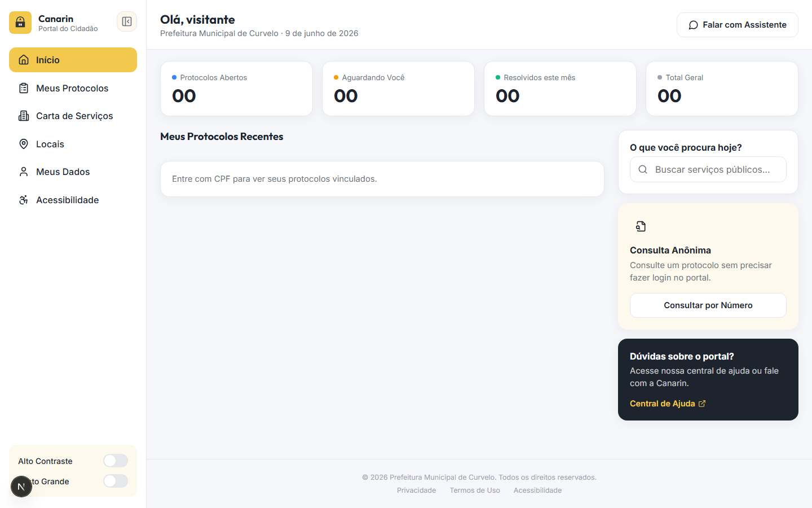Click the 'Dúvidas sobre o portal?' heading

coord(682,356)
